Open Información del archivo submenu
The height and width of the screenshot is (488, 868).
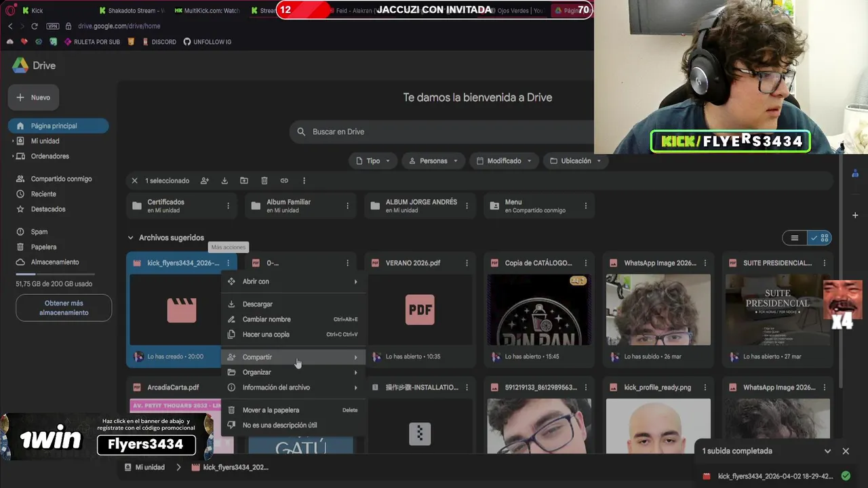coord(293,388)
